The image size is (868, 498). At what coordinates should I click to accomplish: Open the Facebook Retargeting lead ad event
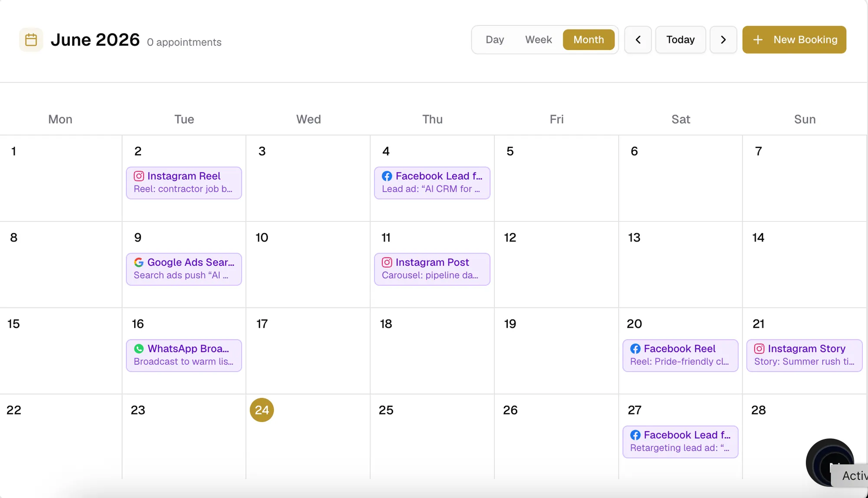pyautogui.click(x=681, y=442)
